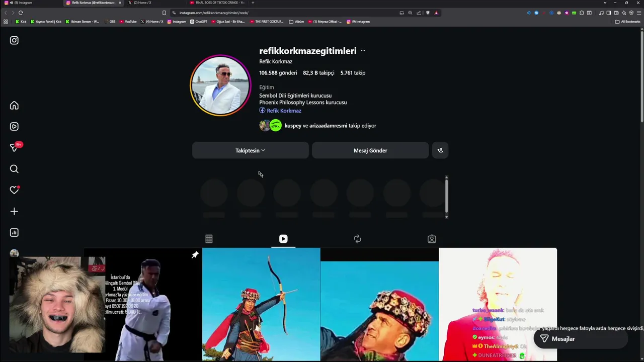Open Reels from the sidebar play icon

pos(14,127)
